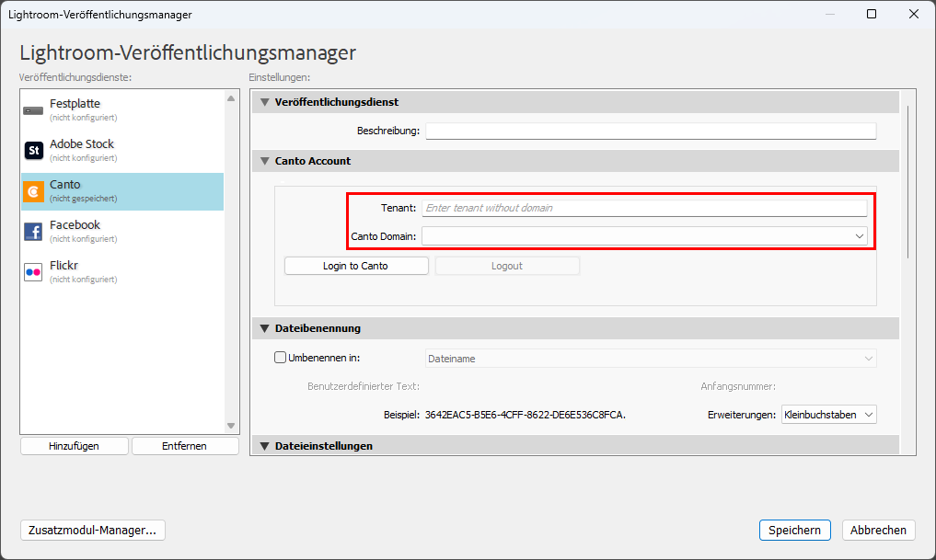Collapse the Dateibenennung section
Viewport: 936px width, 560px height.
pyautogui.click(x=265, y=328)
